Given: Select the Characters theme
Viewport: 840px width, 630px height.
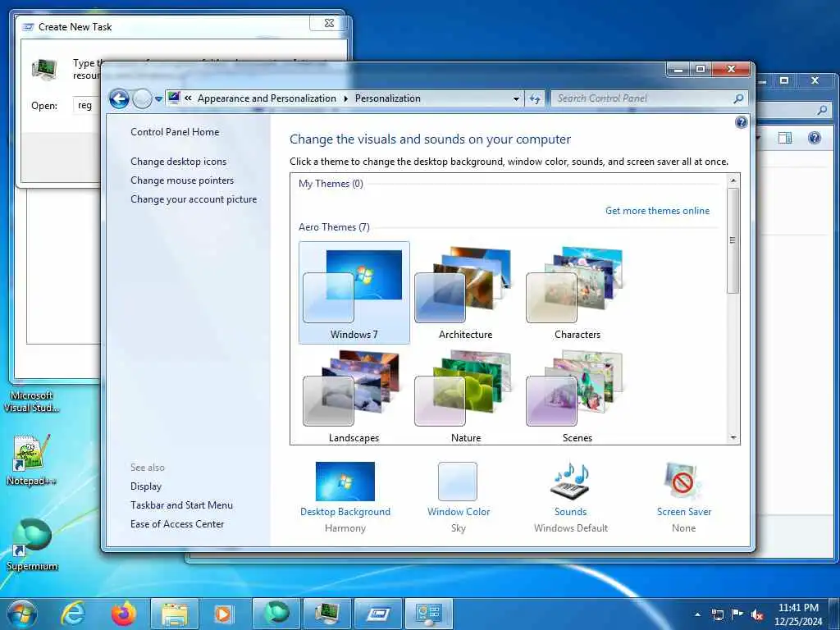Looking at the screenshot, I should point(577,293).
